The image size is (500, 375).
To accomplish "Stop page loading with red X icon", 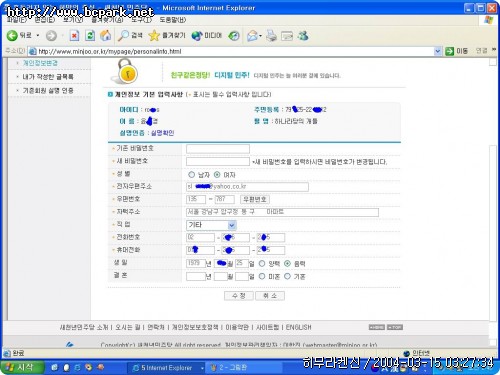I will 74,36.
